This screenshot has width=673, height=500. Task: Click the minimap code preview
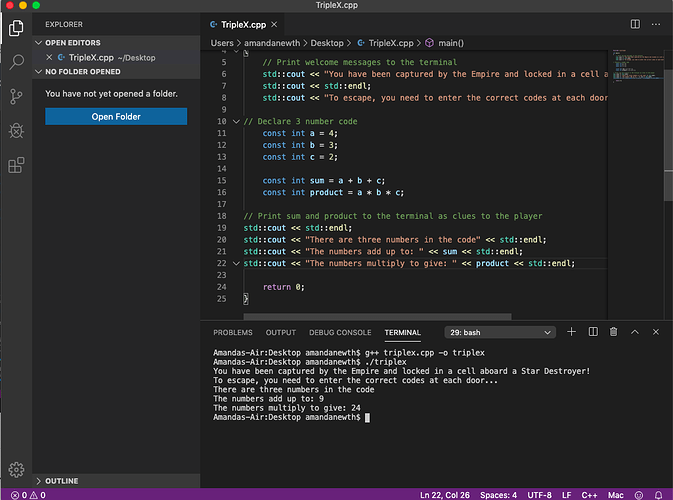638,65
